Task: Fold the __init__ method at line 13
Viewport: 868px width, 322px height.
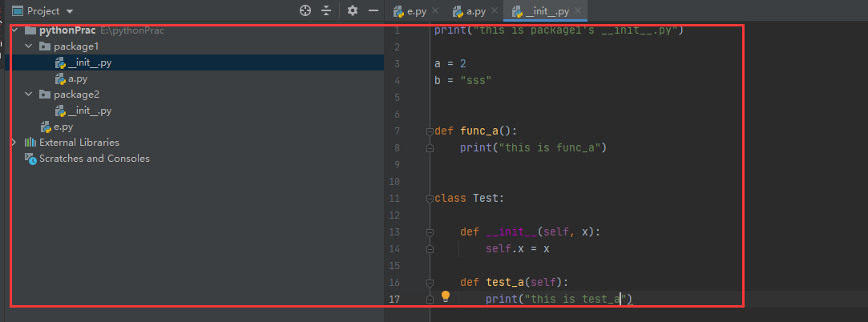Action: tap(430, 231)
